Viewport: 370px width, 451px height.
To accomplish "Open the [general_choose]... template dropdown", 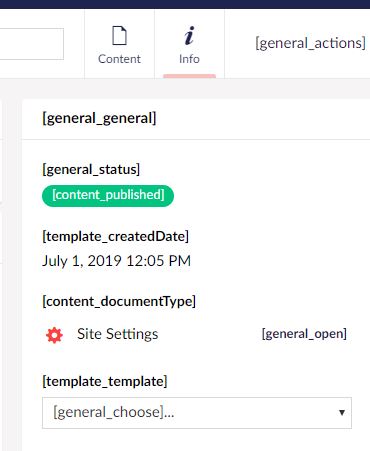I will click(197, 413).
